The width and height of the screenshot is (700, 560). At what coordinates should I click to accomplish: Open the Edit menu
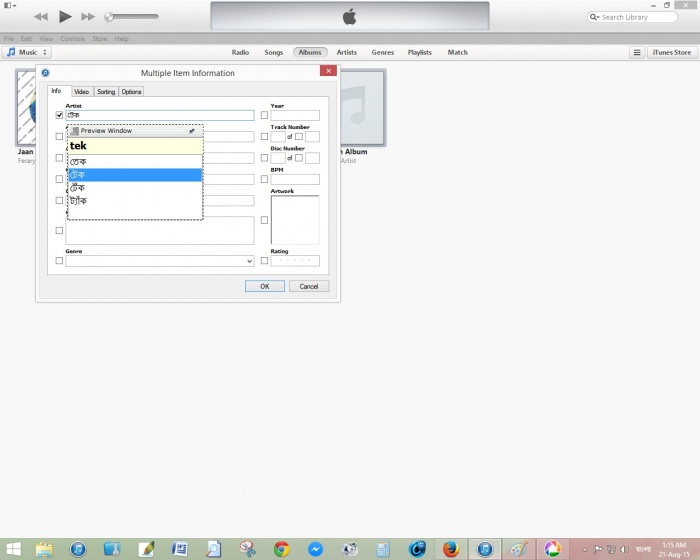tap(26, 39)
